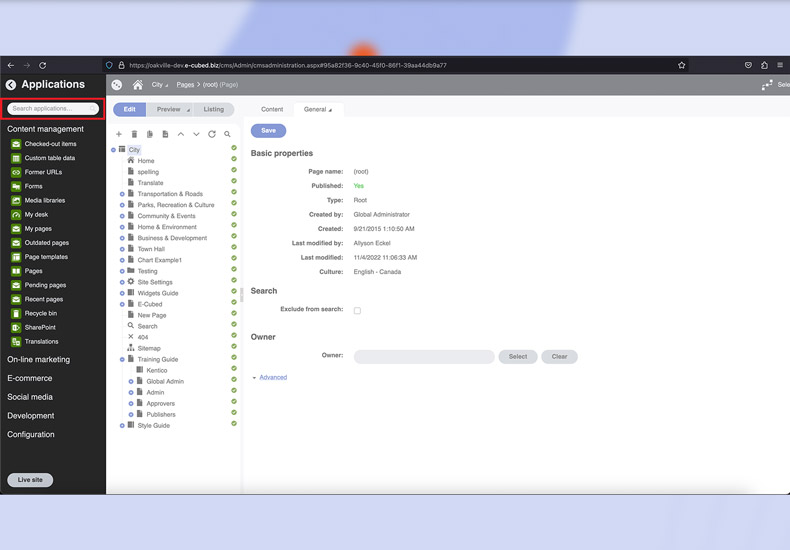Screen dimensions: 790x550
Task: Expand the Transportation & Roads tree node
Action: coord(122,194)
